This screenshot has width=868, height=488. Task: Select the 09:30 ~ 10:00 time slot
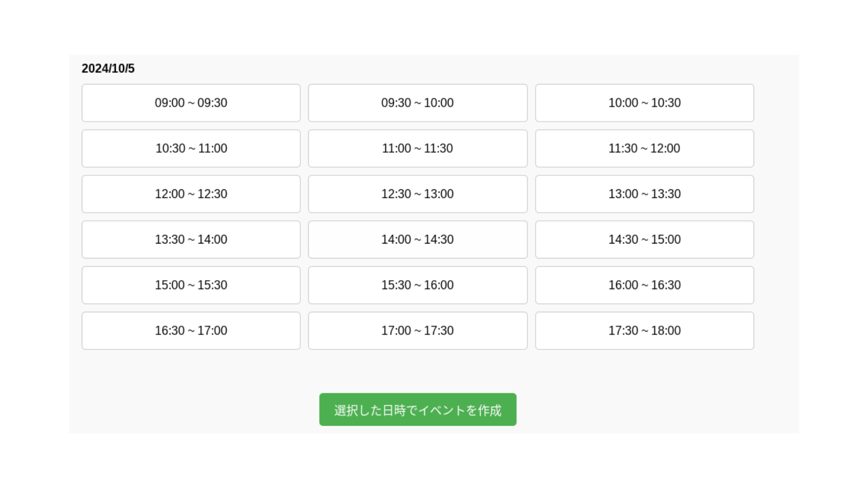[417, 103]
